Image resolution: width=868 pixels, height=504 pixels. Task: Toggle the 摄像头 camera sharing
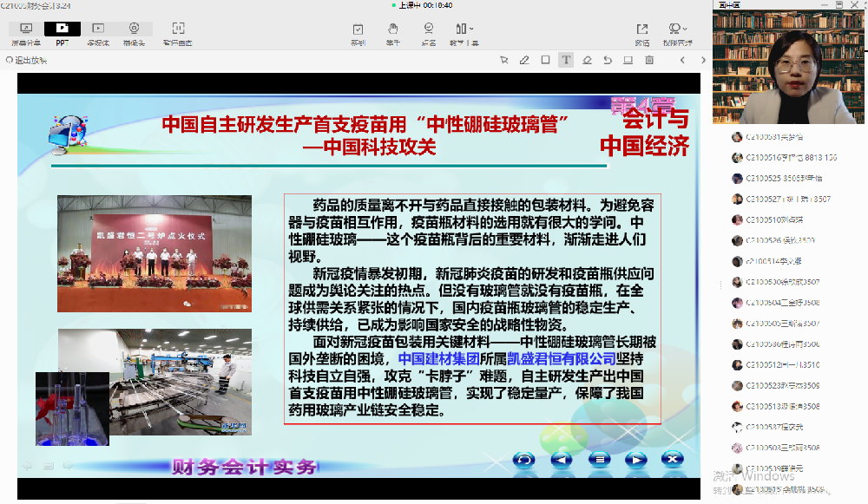coord(134,33)
